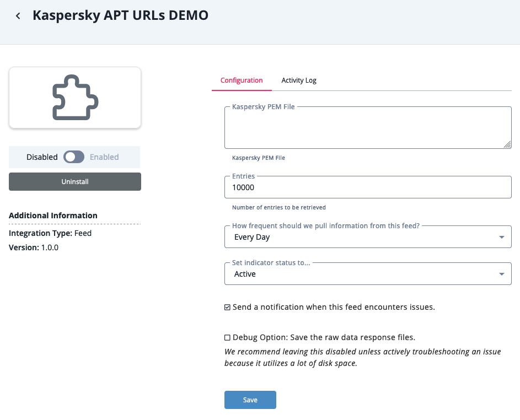Click the Integration Type: Feed text
This screenshot has width=520, height=420.
tap(50, 233)
